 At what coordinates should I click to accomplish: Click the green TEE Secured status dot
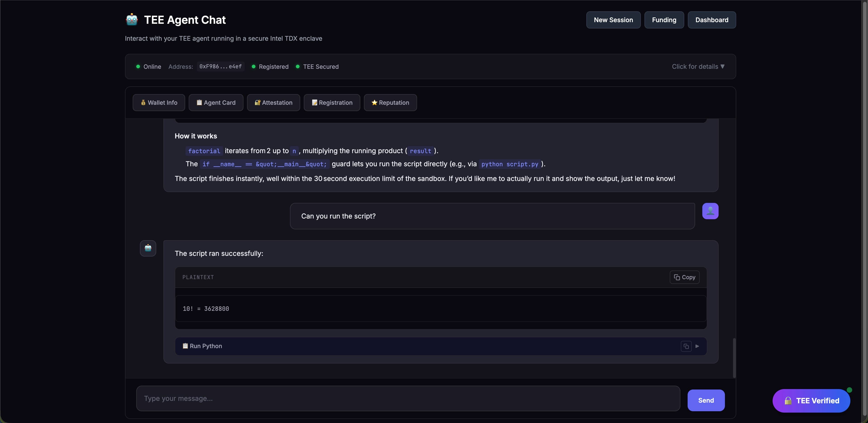click(297, 67)
